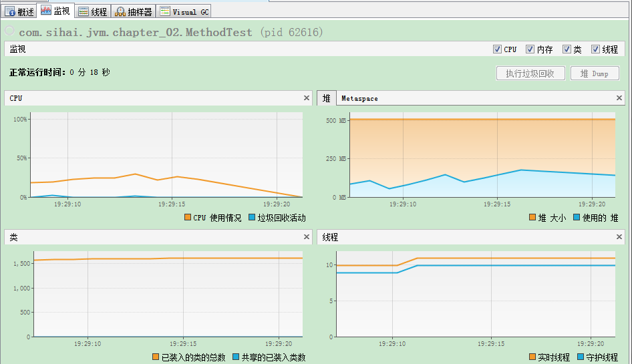Click the 1,500 axis label in 类 chart
The height and width of the screenshot is (364, 632).
pyautogui.click(x=22, y=263)
